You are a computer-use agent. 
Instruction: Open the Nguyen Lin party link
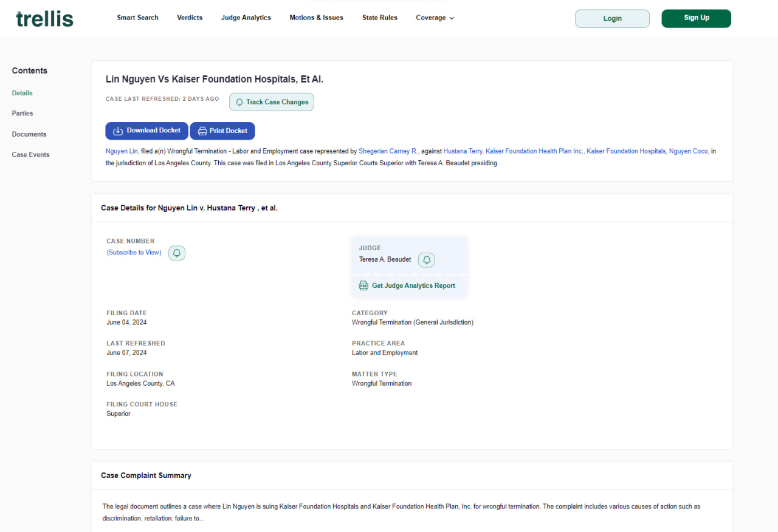coord(122,151)
